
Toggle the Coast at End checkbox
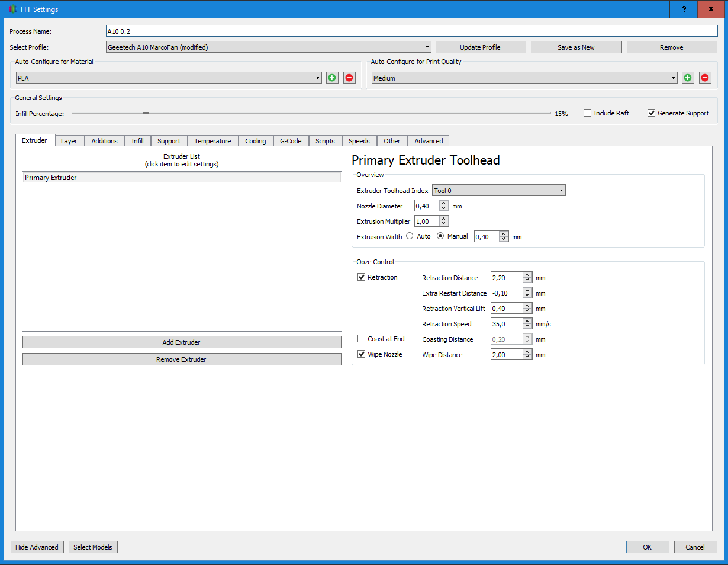pos(362,339)
